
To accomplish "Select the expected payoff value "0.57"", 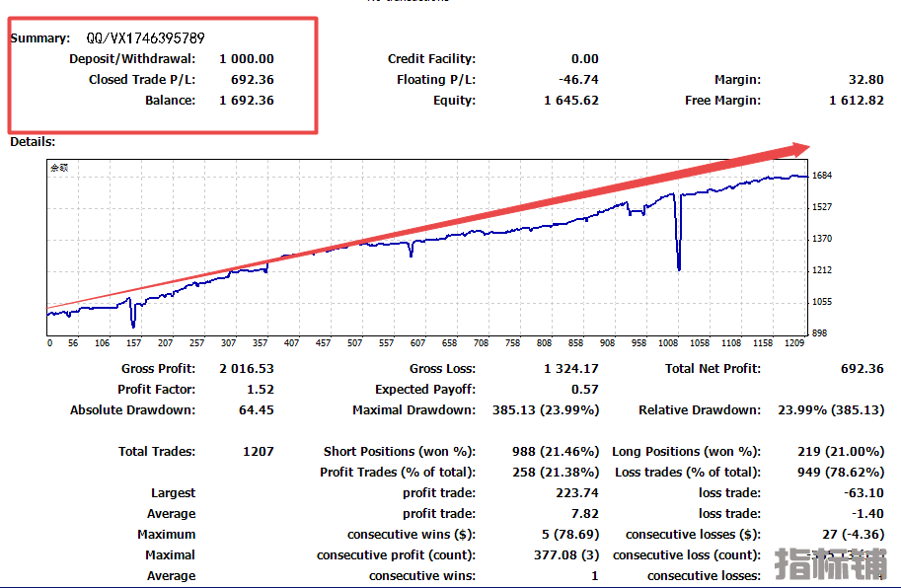I will [x=585, y=390].
